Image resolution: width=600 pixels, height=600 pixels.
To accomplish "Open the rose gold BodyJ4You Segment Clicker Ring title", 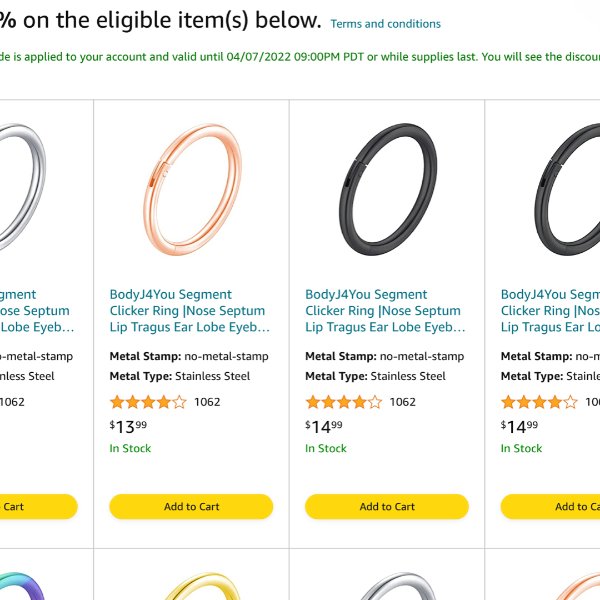I will click(x=190, y=311).
